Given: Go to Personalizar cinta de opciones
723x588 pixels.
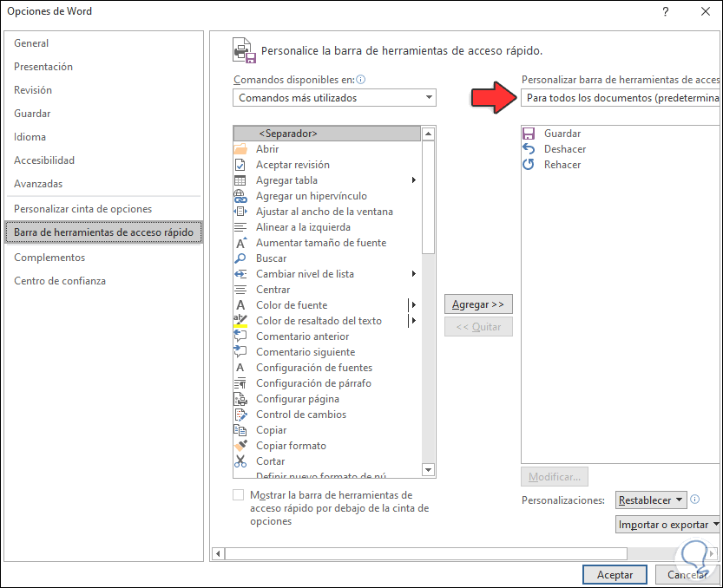Looking at the screenshot, I should pos(83,209).
